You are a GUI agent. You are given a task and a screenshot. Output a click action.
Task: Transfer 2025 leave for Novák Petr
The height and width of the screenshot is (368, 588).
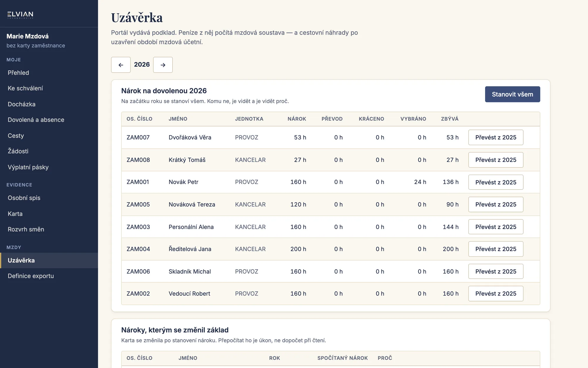point(496,182)
